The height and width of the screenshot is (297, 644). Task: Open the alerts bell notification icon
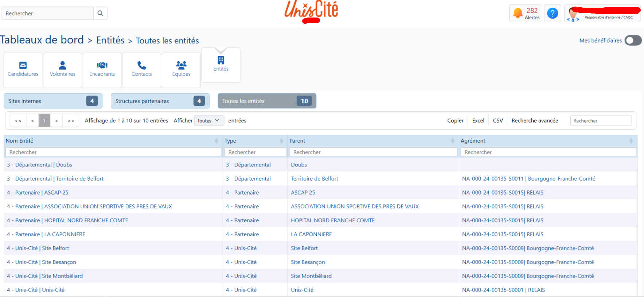click(518, 13)
